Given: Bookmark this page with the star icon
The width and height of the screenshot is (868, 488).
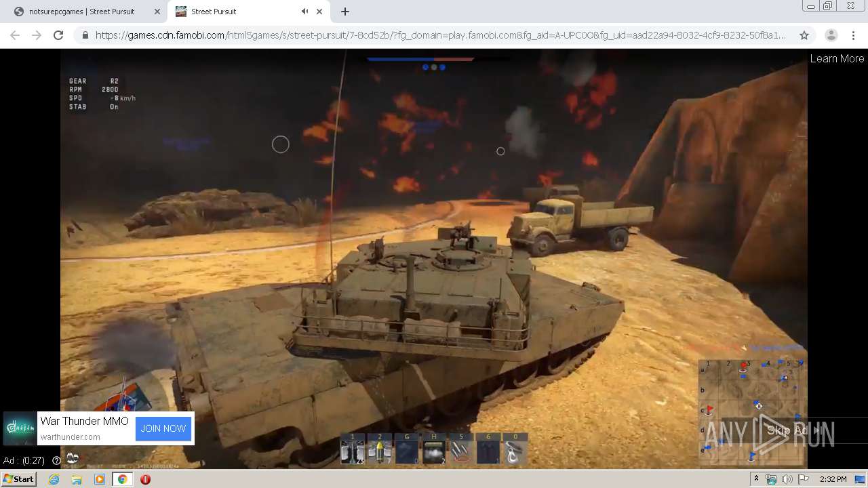Looking at the screenshot, I should tap(804, 35).
